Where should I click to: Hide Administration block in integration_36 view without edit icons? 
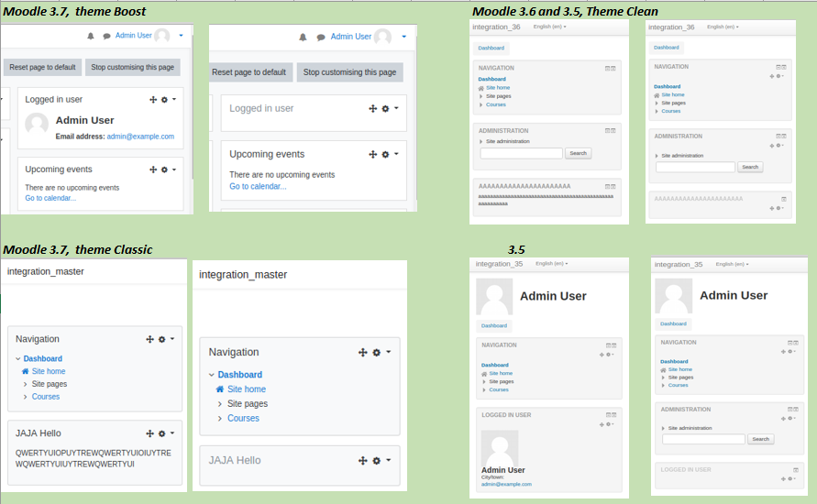click(x=608, y=131)
